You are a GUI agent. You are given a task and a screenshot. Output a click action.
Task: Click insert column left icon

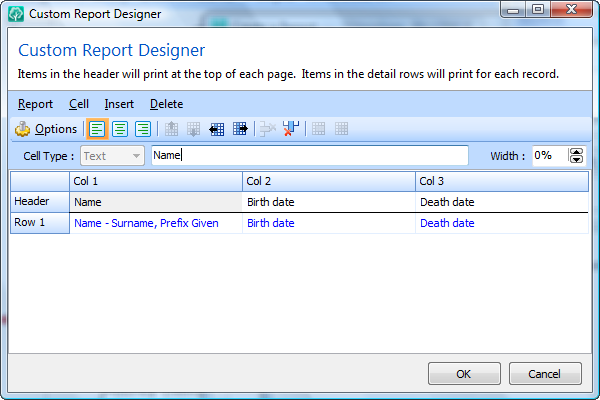point(217,129)
